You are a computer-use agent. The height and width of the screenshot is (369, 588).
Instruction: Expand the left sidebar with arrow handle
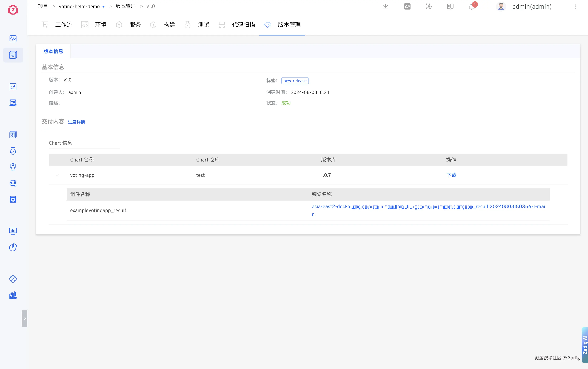coord(24,318)
